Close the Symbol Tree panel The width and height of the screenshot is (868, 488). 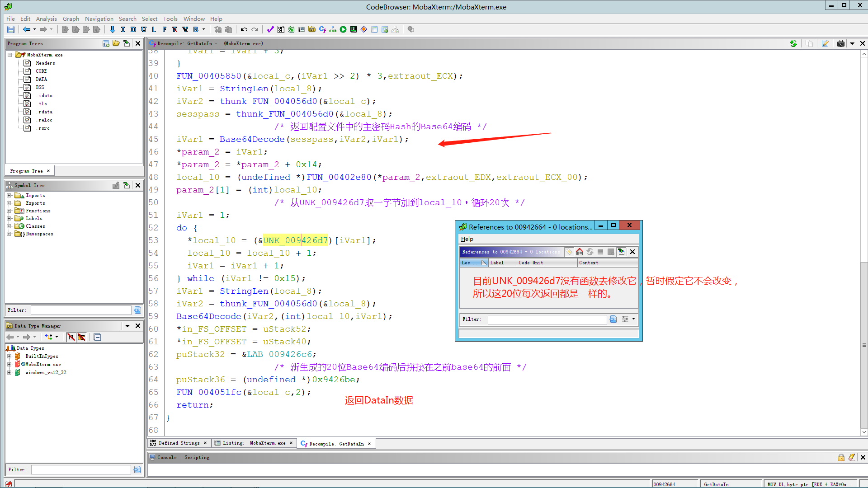point(138,185)
